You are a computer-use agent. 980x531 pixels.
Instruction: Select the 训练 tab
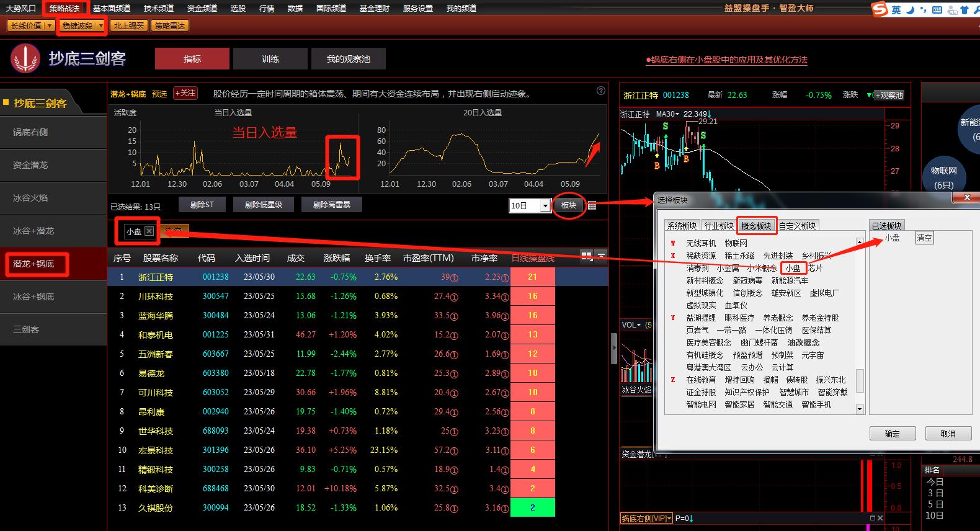pos(270,59)
